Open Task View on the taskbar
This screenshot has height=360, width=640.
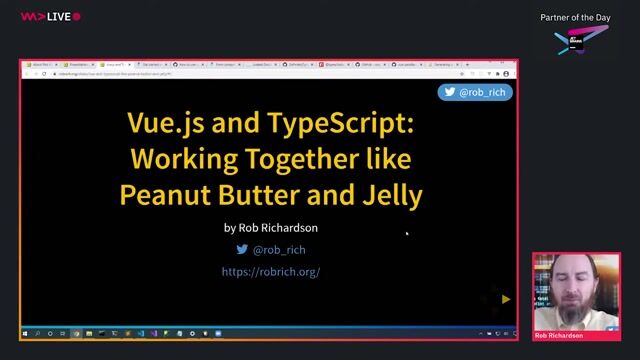coord(62,333)
